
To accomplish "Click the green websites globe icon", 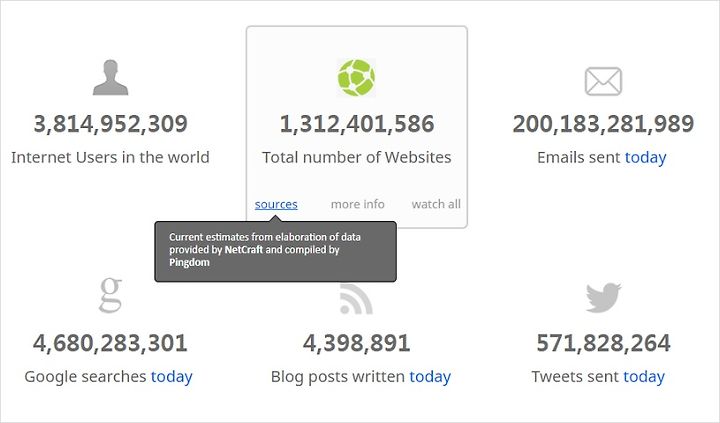I will click(x=356, y=78).
